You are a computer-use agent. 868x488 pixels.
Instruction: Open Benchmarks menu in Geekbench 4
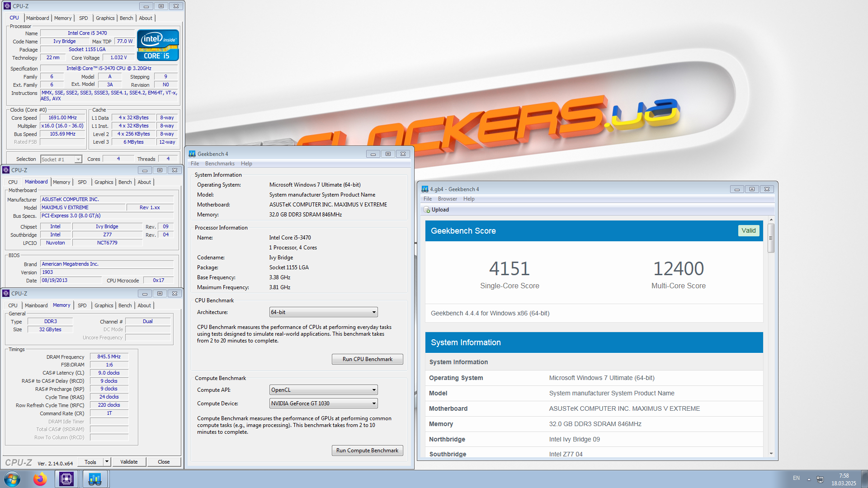220,164
